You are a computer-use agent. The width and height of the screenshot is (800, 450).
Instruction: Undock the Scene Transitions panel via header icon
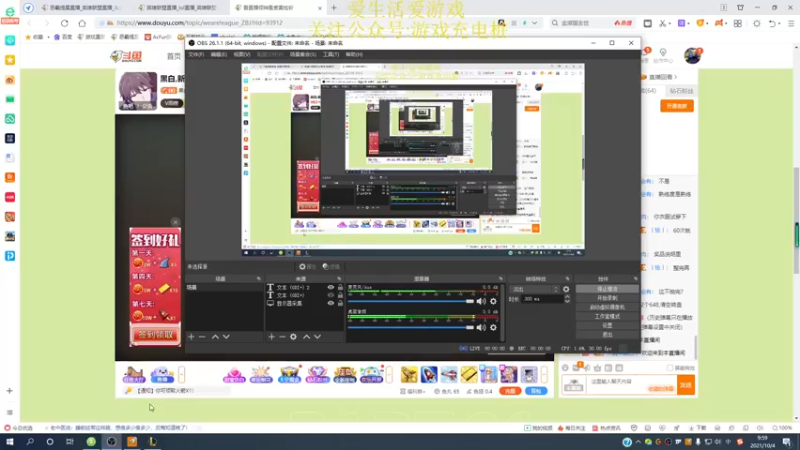pos(567,279)
